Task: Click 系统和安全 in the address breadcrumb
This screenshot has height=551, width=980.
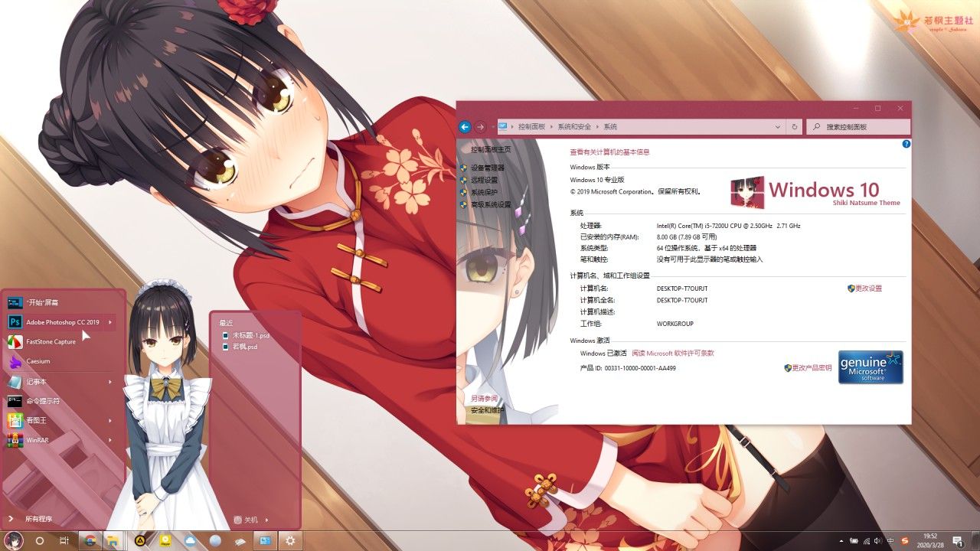Action: point(576,127)
